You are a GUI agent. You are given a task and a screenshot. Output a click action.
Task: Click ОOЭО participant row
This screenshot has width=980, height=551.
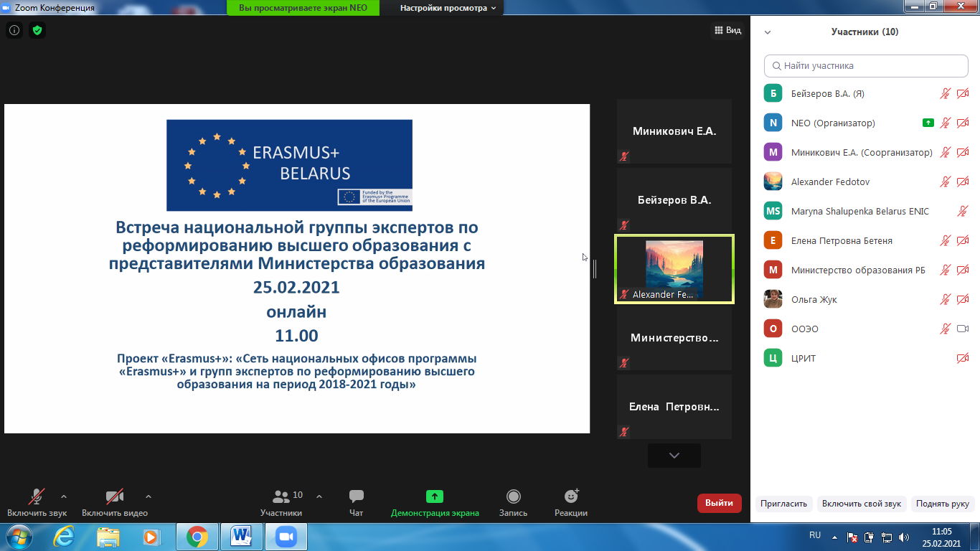click(866, 329)
